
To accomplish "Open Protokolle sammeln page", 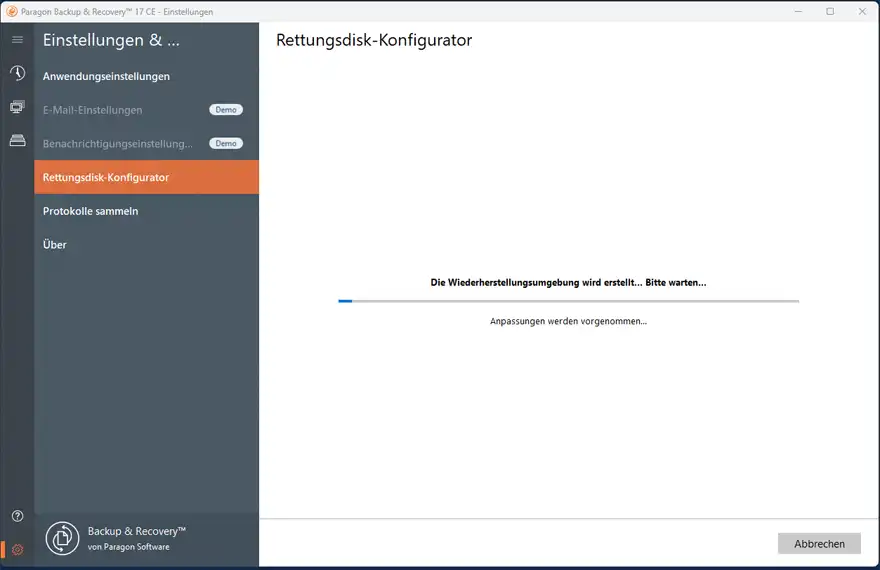I will (146, 211).
